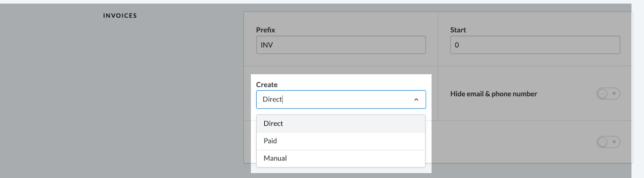Toggle the switch below Hide email row
The width and height of the screenshot is (644, 178).
point(608,142)
